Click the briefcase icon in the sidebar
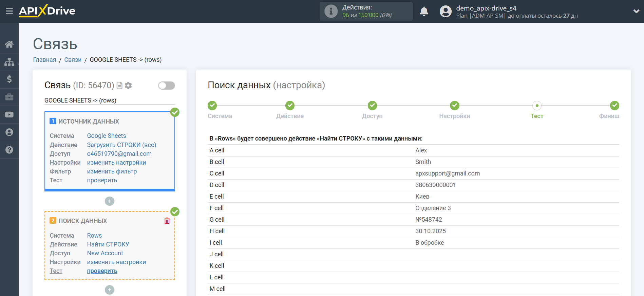Viewport: 644px width, 296px height. 9,97
